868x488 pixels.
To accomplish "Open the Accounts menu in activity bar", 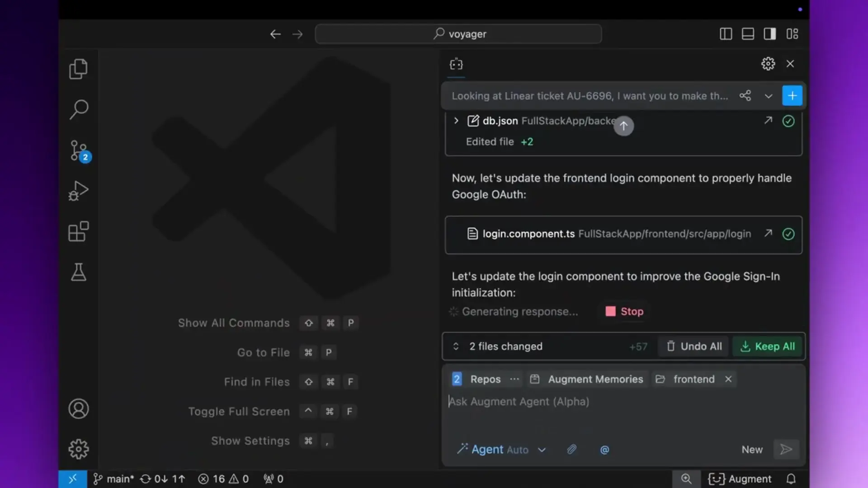I will (x=78, y=408).
